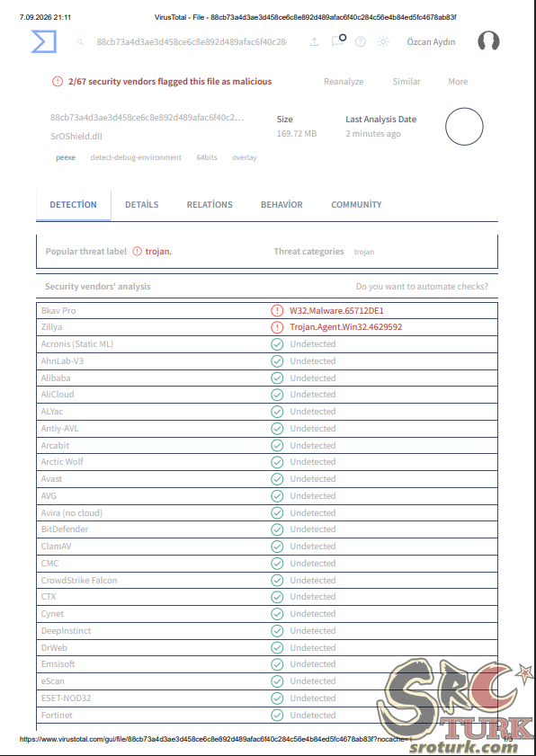Click the hash search input field
The image size is (536, 756).
coord(192,42)
